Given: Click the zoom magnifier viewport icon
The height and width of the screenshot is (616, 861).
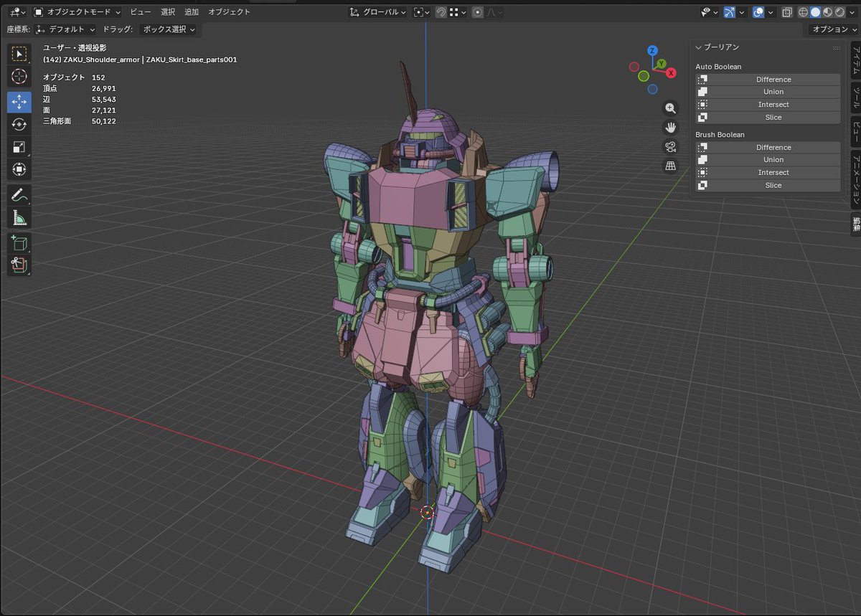Looking at the screenshot, I should pyautogui.click(x=670, y=108).
